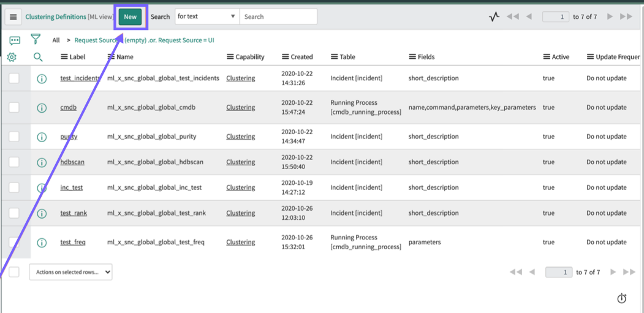
Task: Open the Capability column menu
Action: pos(230,57)
